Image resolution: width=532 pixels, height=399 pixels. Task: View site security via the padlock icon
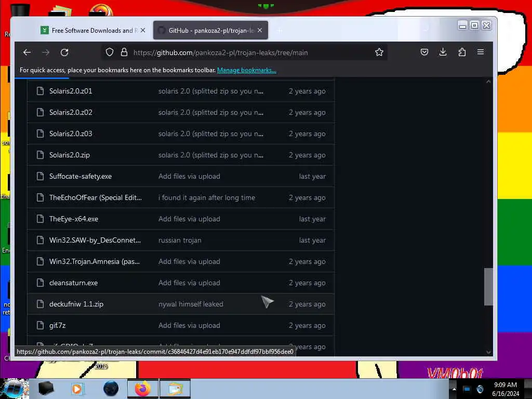(x=124, y=52)
